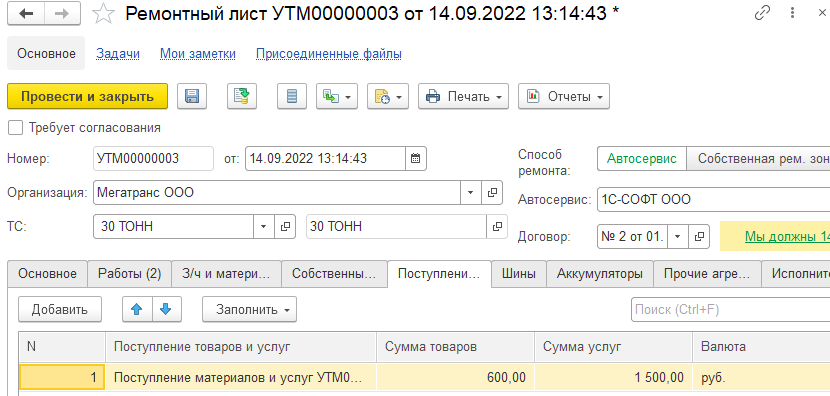
Task: Select cell with amount 600,00
Action: click(456, 378)
